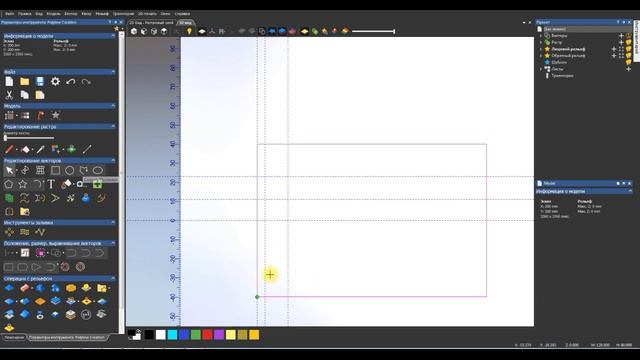Pick the red color swatch
Image resolution: width=640 pixels, height=360 pixels.
[x=207, y=335]
